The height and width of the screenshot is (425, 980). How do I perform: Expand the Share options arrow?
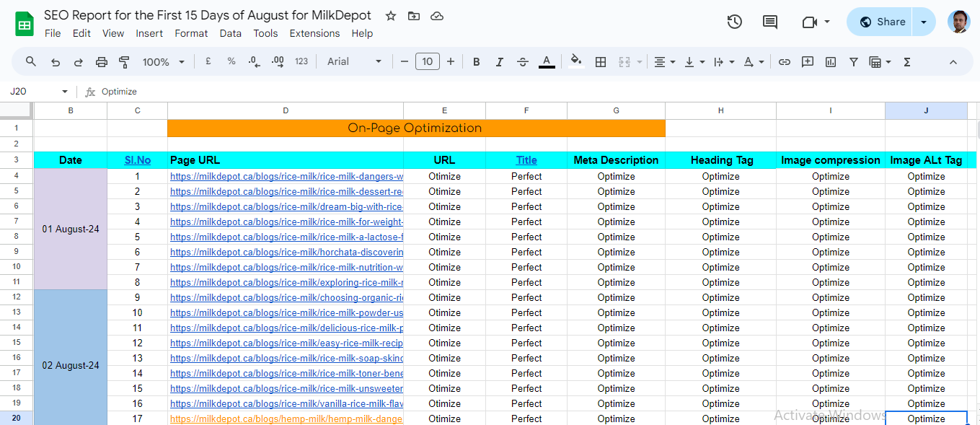pos(924,22)
